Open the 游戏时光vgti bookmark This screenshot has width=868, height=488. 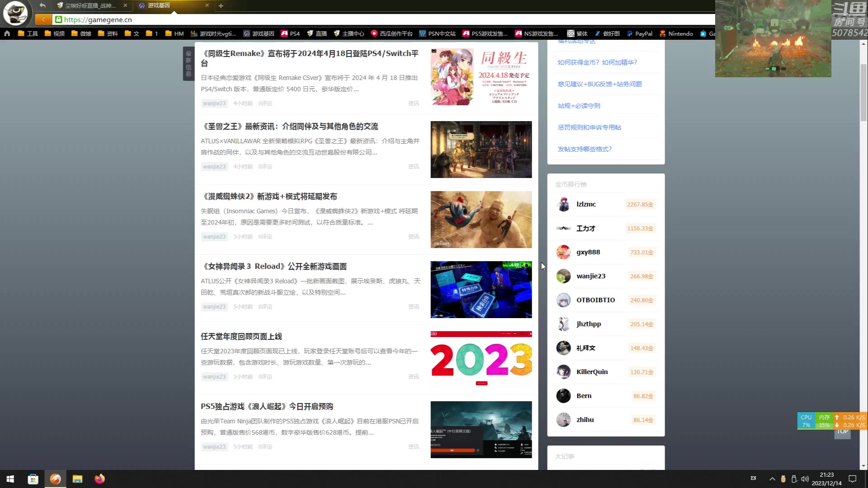(213, 33)
